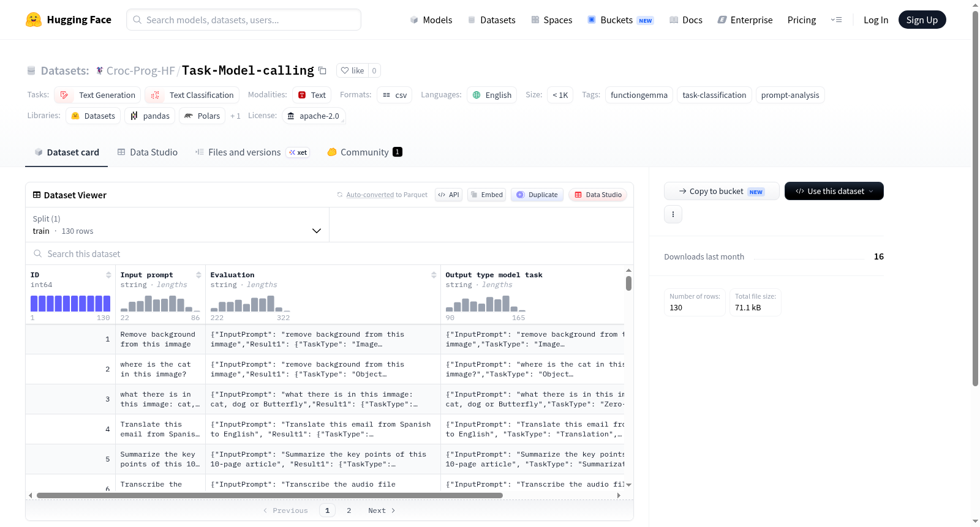
Task: Select the row 'Translate this email from Spanis…'
Action: tap(325, 429)
